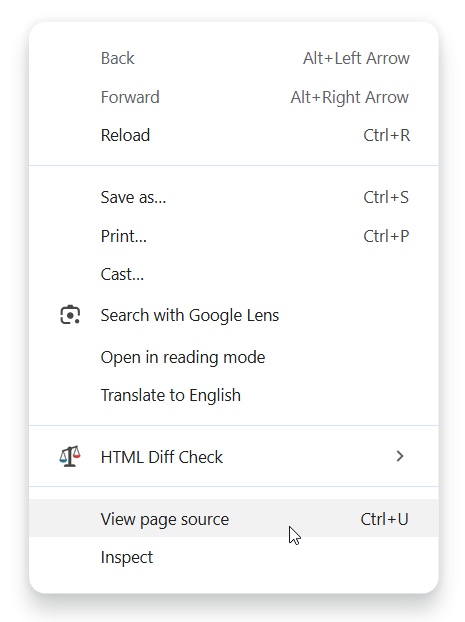The image size is (465, 622).
Task: Click the Google Lens camera icon
Action: (x=70, y=315)
